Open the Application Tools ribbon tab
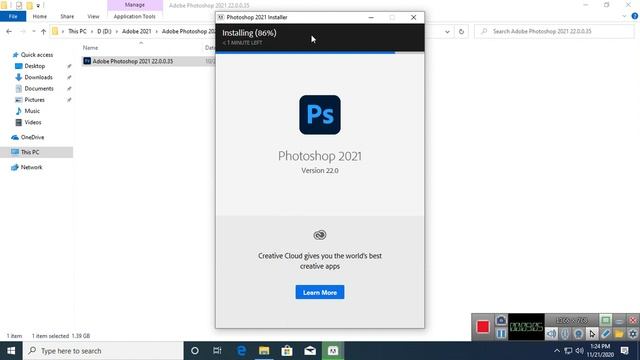Viewport: 640px width, 360px height. (x=134, y=16)
